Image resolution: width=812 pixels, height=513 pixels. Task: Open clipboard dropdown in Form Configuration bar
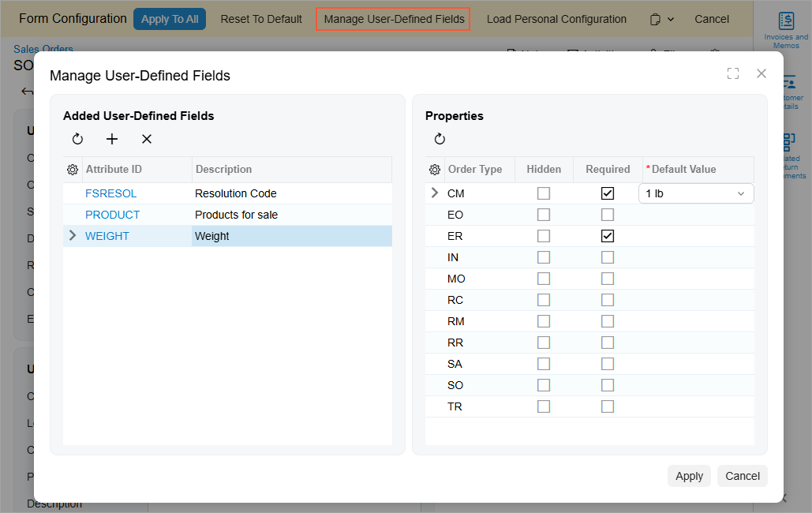point(662,19)
